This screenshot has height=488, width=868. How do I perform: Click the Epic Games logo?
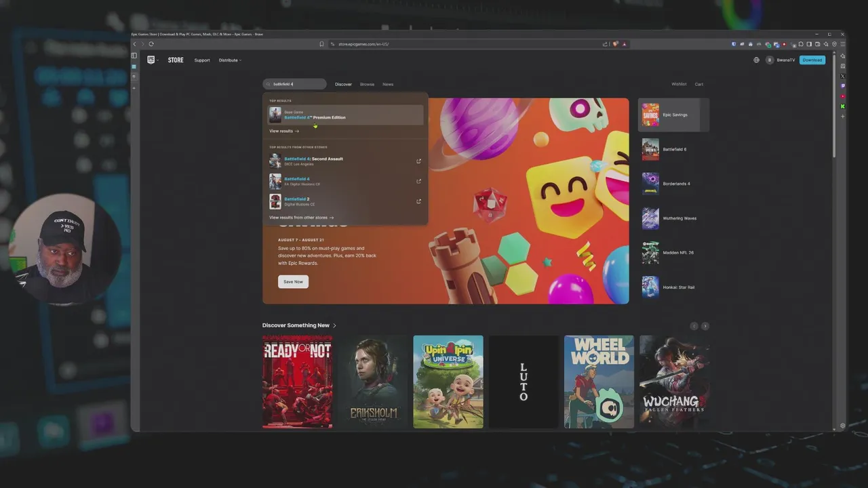point(151,60)
